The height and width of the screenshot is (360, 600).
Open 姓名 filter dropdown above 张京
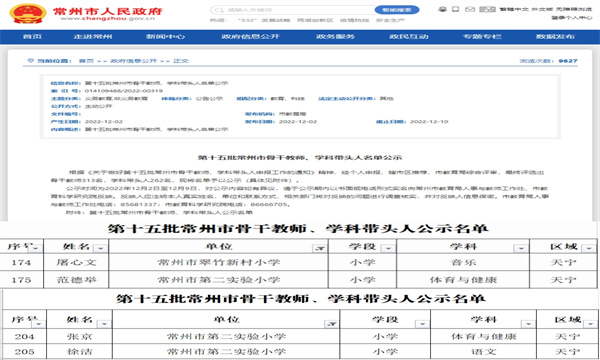(x=104, y=324)
